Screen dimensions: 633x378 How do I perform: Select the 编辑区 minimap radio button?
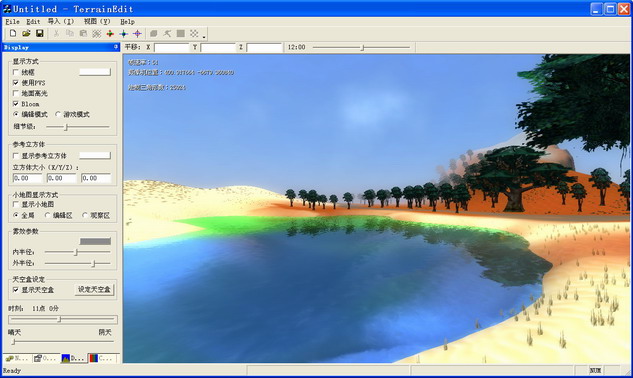point(48,215)
